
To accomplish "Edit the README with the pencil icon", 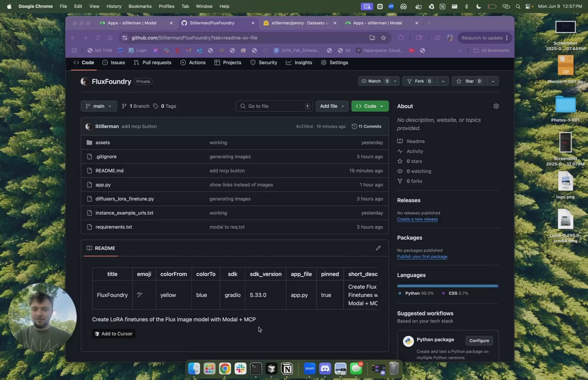I will (378, 248).
